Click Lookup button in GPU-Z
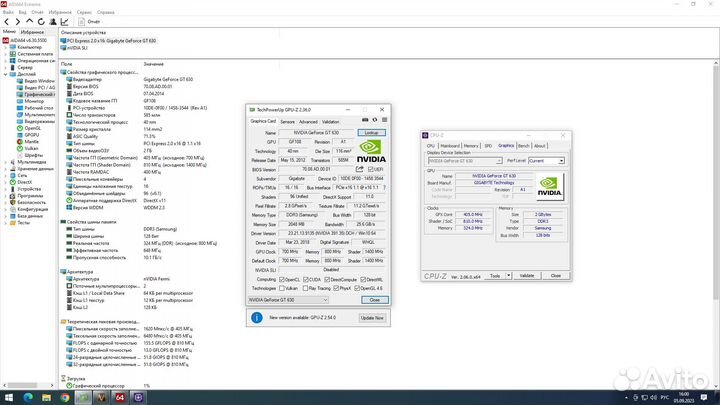This screenshot has width=720, height=405. point(371,133)
